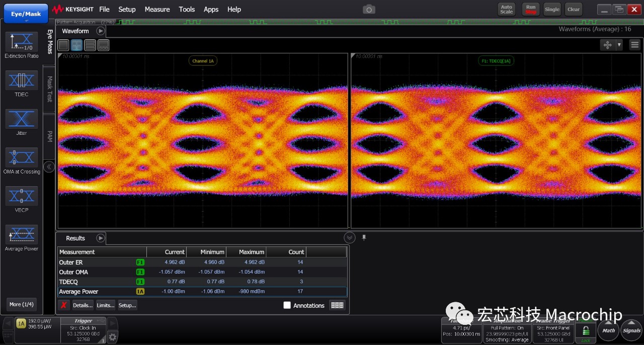Click the Eye/Mask mode button
This screenshot has width=644, height=345.
(26, 14)
